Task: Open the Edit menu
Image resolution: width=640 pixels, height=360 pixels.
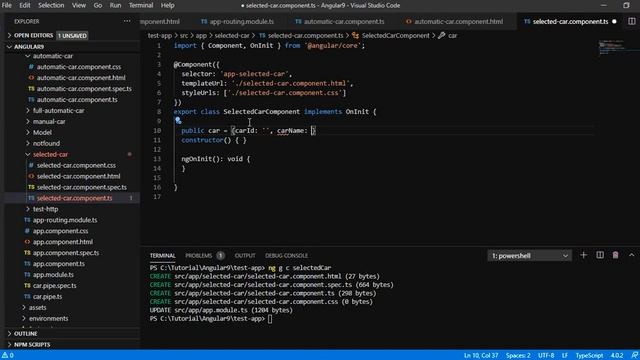Action: 25,5
